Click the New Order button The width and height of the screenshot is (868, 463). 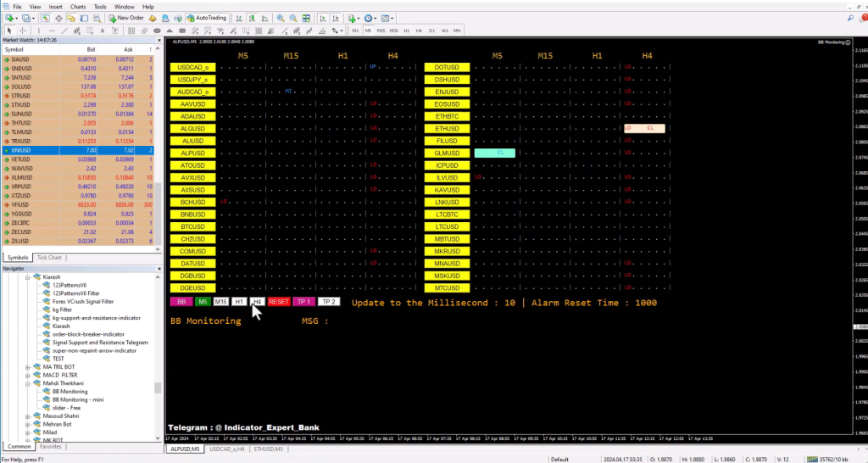click(x=126, y=19)
